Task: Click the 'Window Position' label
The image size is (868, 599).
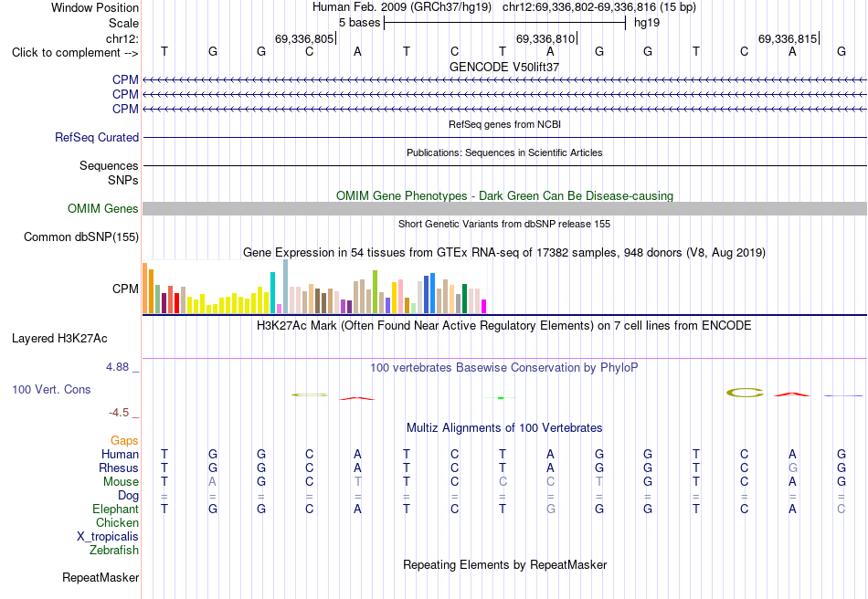Action: click(x=95, y=7)
